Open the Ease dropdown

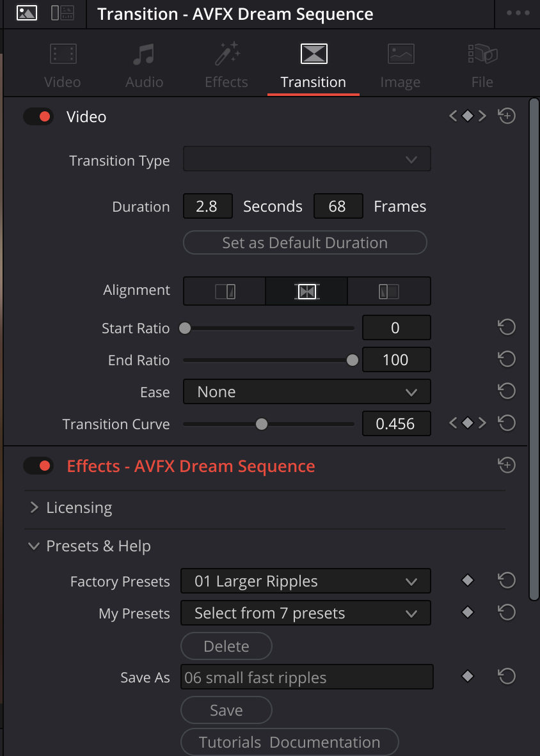tap(306, 391)
